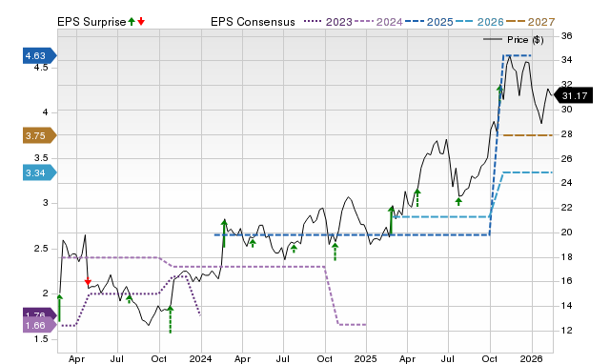Click the Price ($) legend entry
610x364 pixels.
[x=513, y=40]
